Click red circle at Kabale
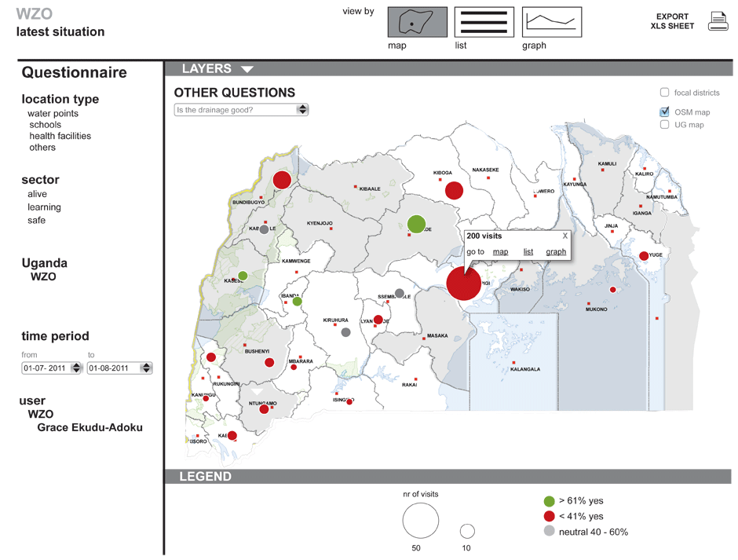The height and width of the screenshot is (560, 738). pos(232,436)
